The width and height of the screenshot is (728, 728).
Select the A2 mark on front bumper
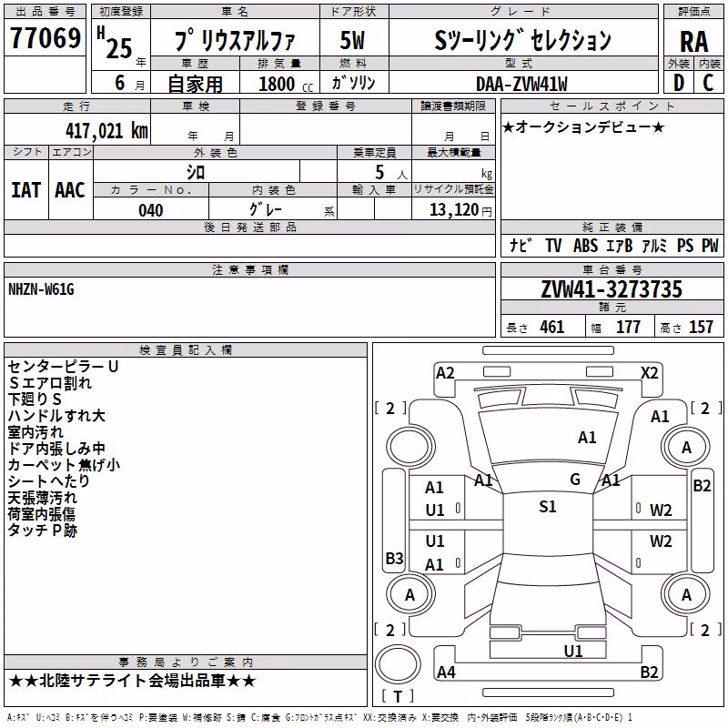point(445,373)
